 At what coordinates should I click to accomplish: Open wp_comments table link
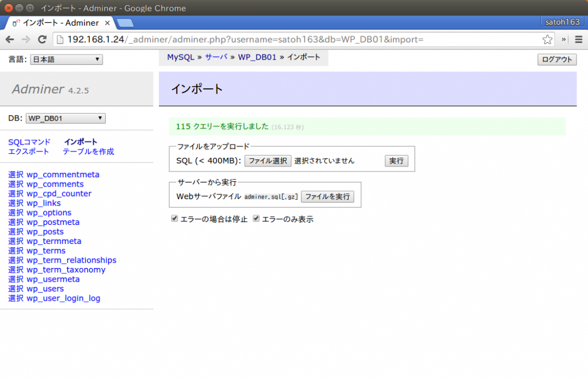click(55, 184)
